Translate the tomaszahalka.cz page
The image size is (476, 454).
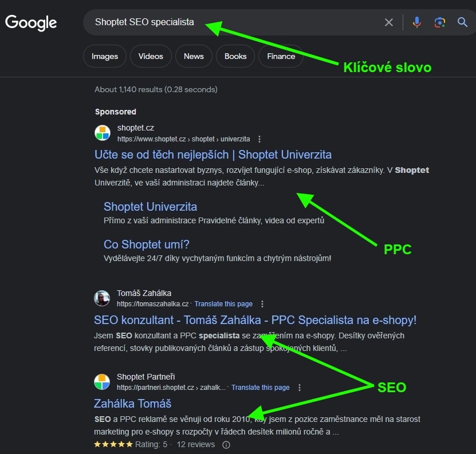point(223,304)
